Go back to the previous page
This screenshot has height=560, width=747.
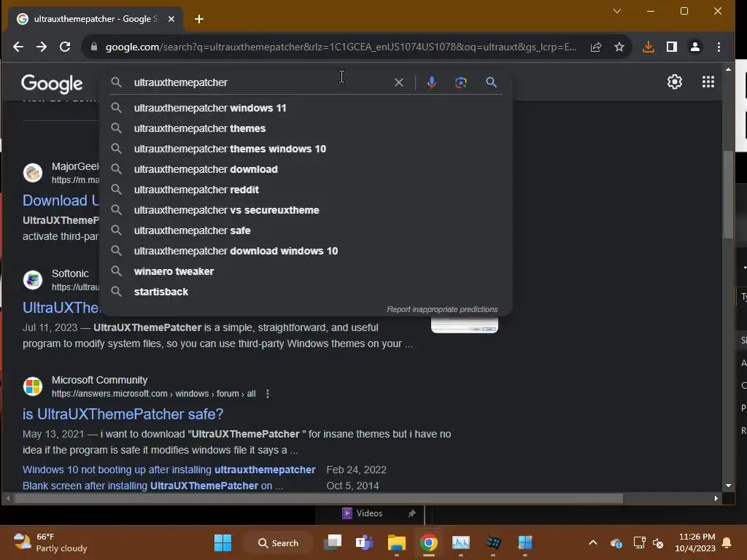click(x=18, y=47)
